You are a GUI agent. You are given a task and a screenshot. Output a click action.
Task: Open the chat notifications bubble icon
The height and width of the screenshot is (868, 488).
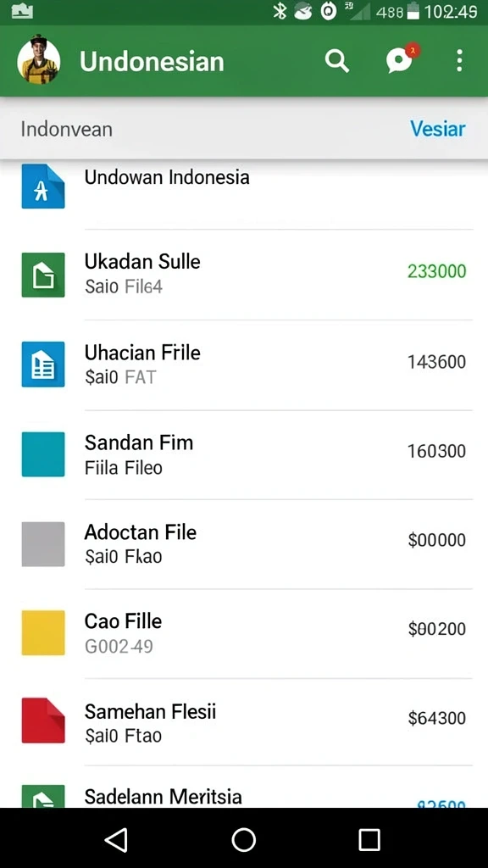[x=402, y=58]
